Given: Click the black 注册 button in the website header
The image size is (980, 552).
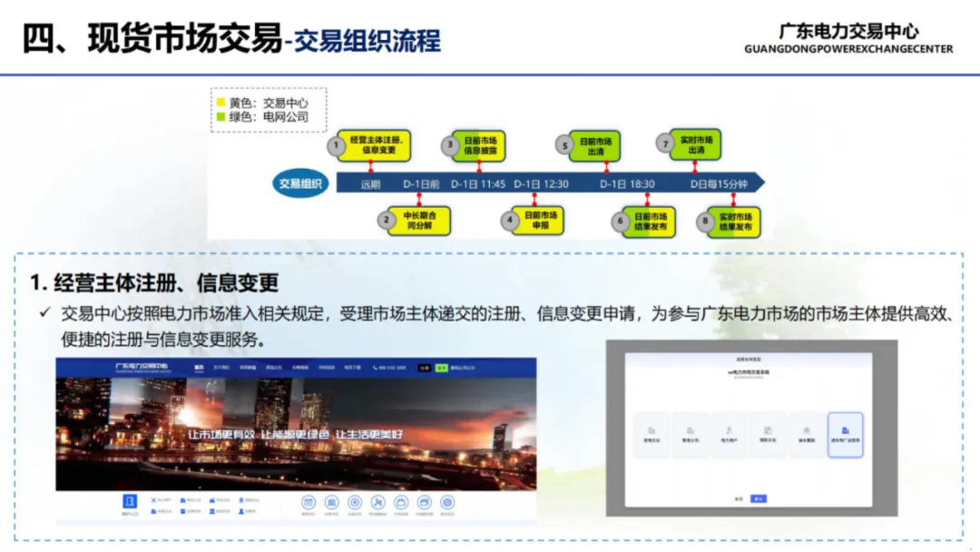Looking at the screenshot, I should tap(425, 369).
